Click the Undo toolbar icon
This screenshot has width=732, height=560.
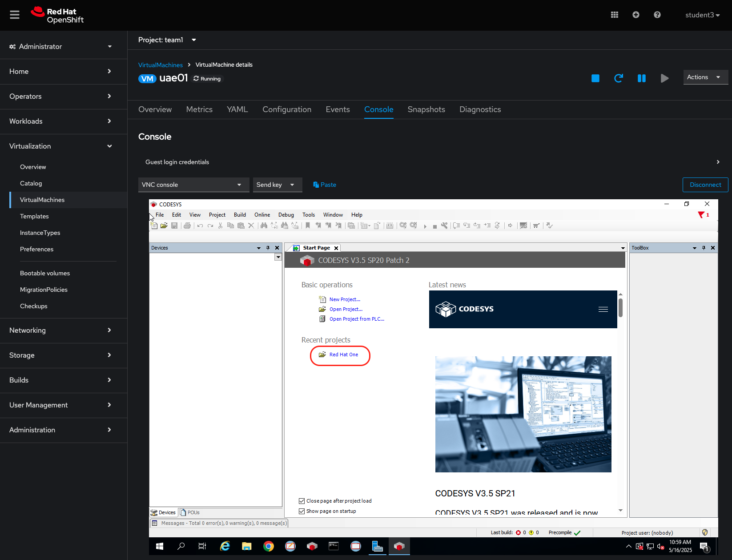click(200, 226)
